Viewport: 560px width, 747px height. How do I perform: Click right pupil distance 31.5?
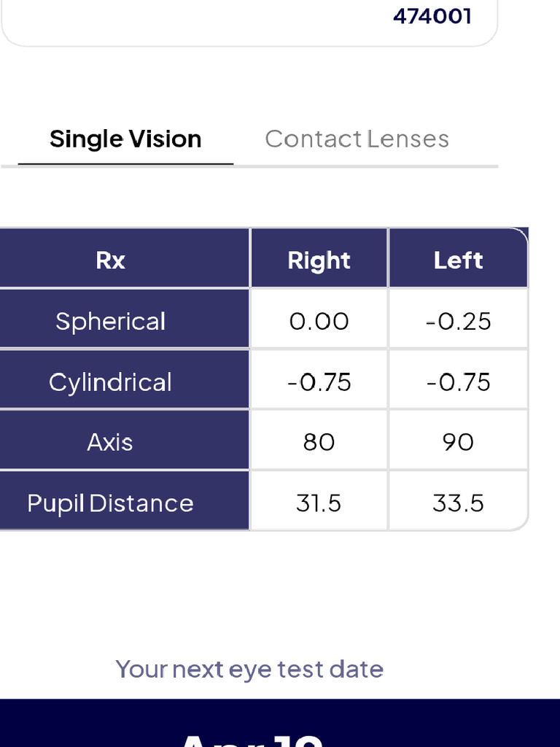[319, 503]
